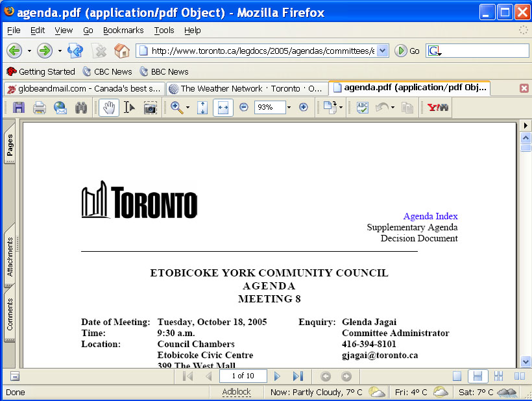532x401 pixels.
Task: Select the Zoom In magnifier tool
Action: (x=176, y=108)
